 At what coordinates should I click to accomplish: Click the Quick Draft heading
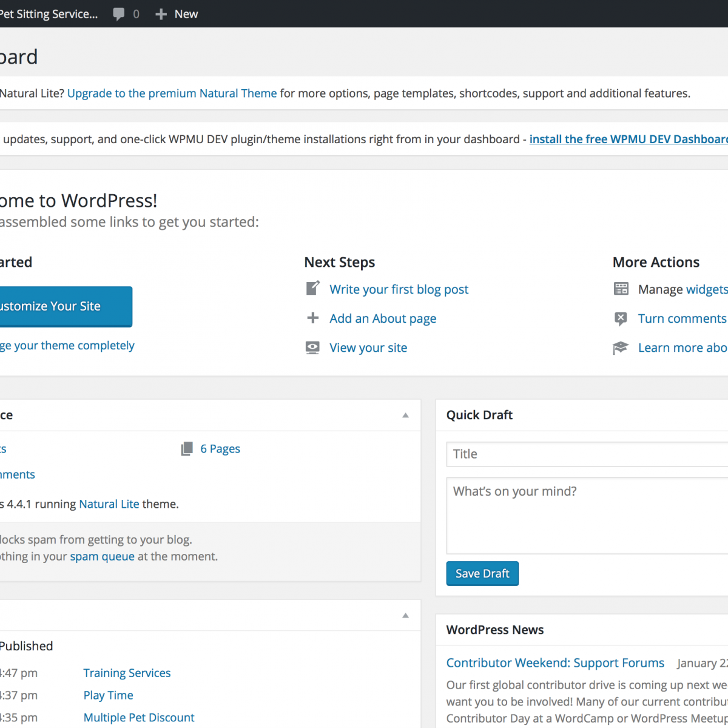[479, 415]
